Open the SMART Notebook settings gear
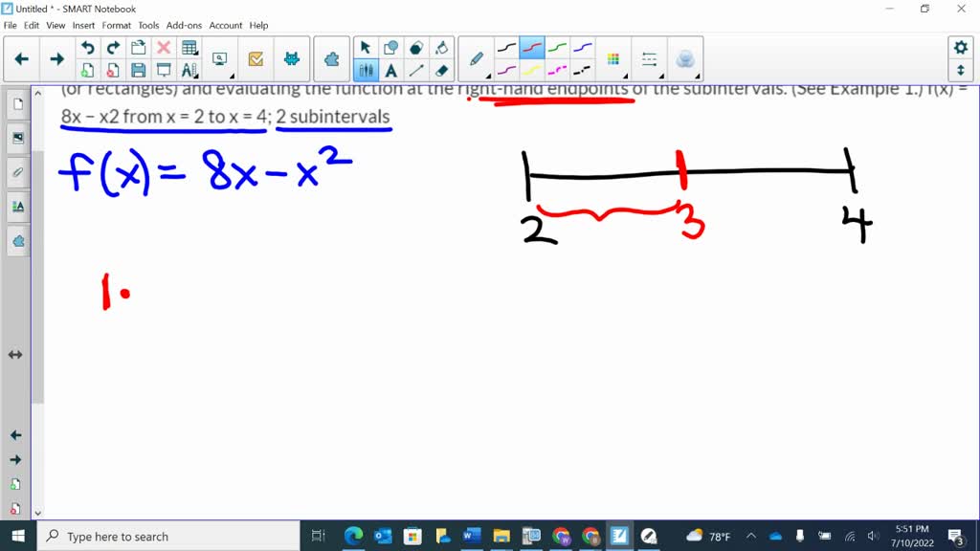The image size is (980, 551). [x=962, y=46]
